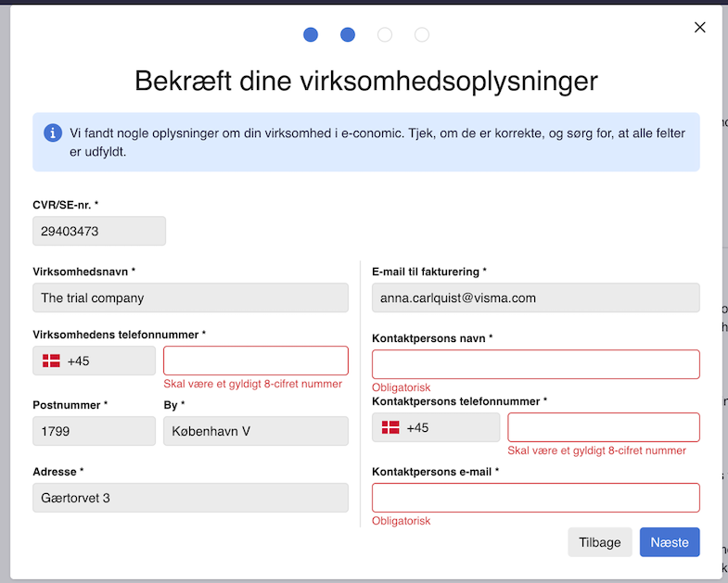Image resolution: width=728 pixels, height=583 pixels.
Task: Open company phone country code selector
Action: tap(94, 361)
